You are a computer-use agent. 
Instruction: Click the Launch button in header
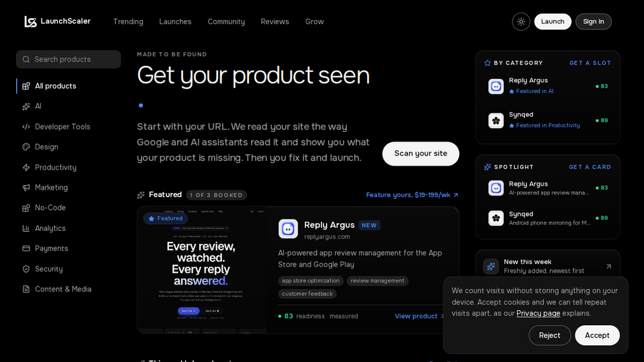coord(552,21)
